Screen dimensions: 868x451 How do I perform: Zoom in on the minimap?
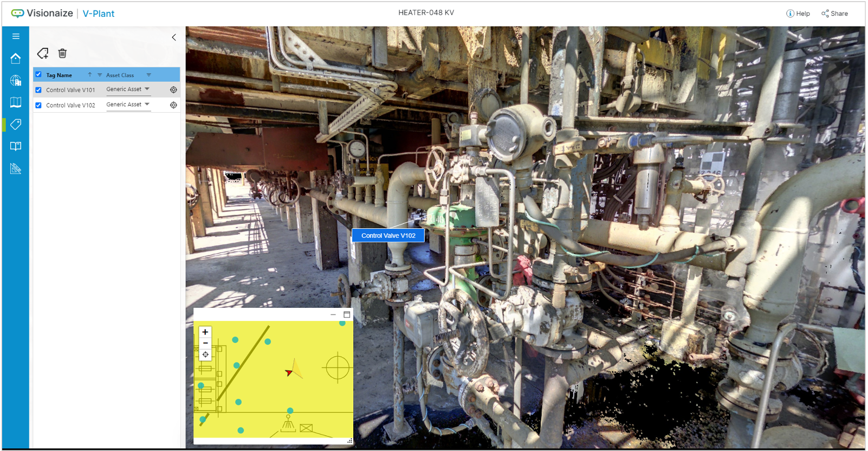coord(205,332)
